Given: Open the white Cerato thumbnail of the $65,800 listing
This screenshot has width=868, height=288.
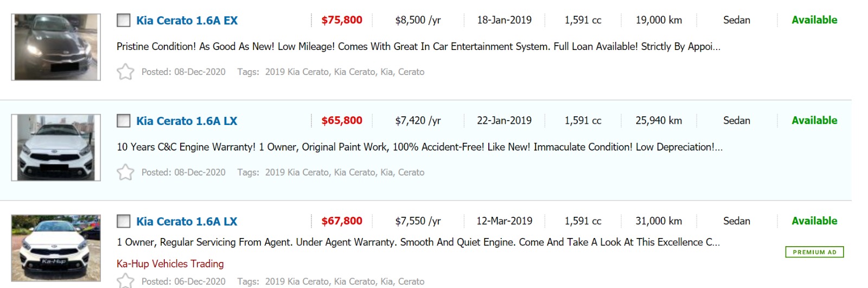Looking at the screenshot, I should tap(56, 147).
